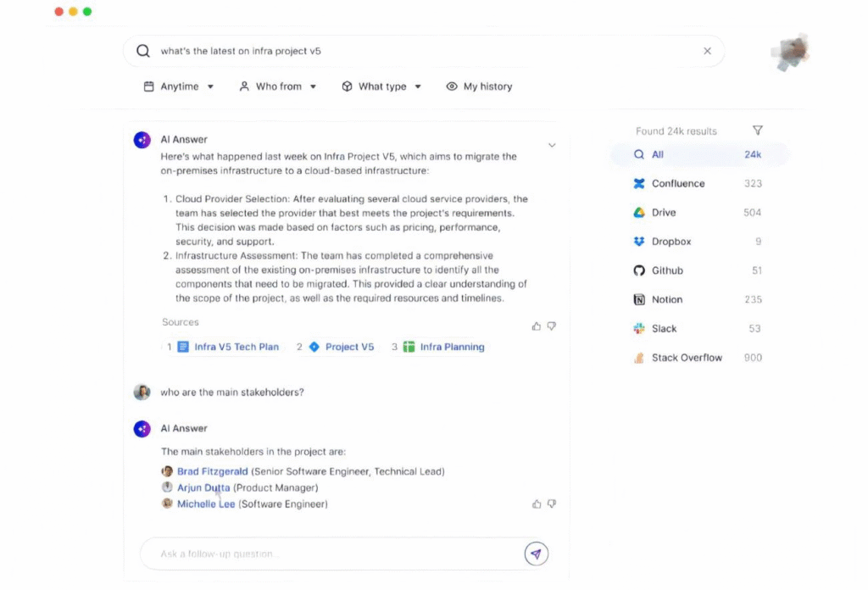Viewport: 868px width, 590px height.
Task: Open the What type dropdown
Action: [381, 86]
